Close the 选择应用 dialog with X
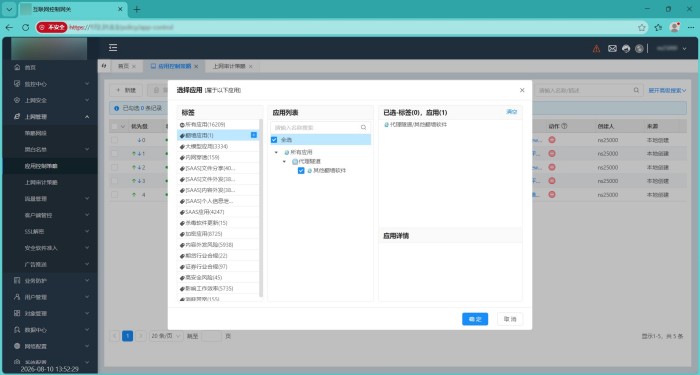This screenshot has height=375, width=700. point(522,90)
